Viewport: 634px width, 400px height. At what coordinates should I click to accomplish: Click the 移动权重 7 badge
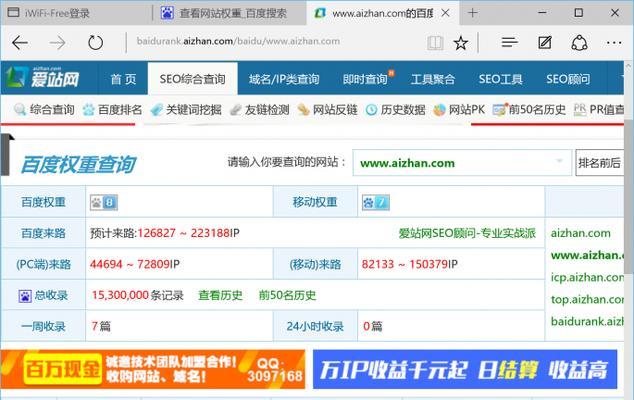point(376,202)
